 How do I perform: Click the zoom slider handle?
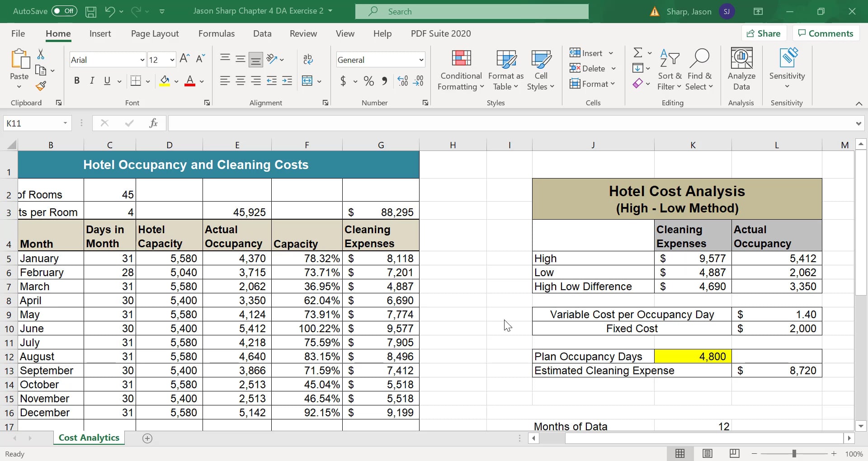click(794, 453)
